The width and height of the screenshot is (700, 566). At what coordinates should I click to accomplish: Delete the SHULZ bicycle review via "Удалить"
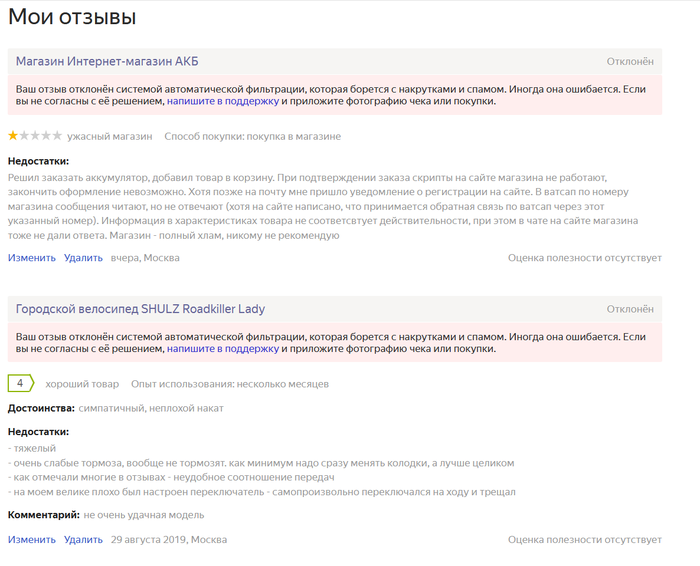pos(83,540)
